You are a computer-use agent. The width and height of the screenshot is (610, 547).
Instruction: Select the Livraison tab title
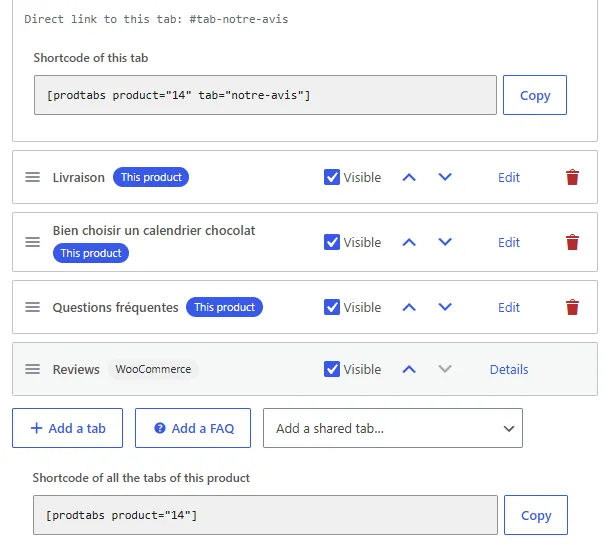coord(79,177)
